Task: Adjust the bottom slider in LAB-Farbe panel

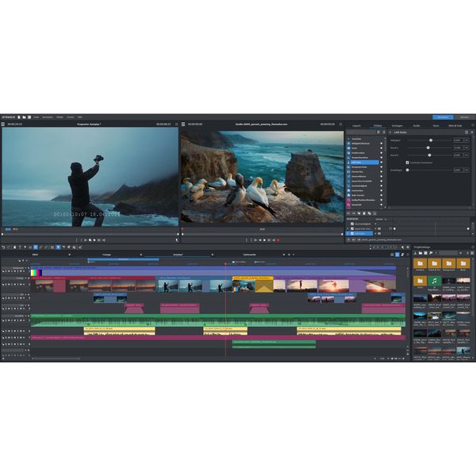Action: click(408, 170)
